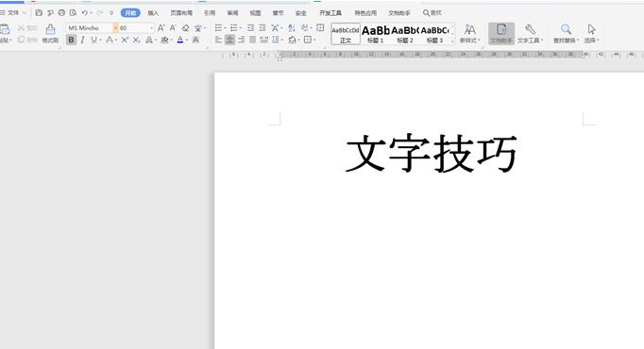Click the Save icon in quick access toolbar
Viewport: 644px width, 349px height.
click(x=39, y=12)
